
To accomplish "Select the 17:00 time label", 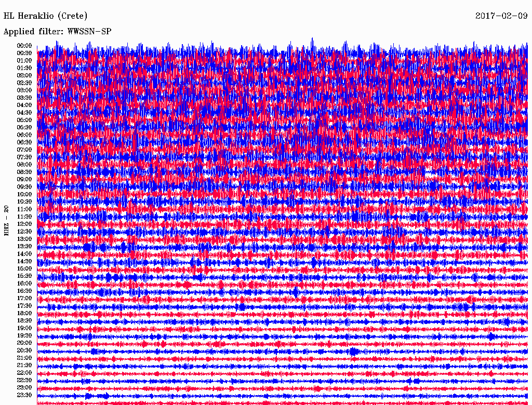I will point(24,298).
